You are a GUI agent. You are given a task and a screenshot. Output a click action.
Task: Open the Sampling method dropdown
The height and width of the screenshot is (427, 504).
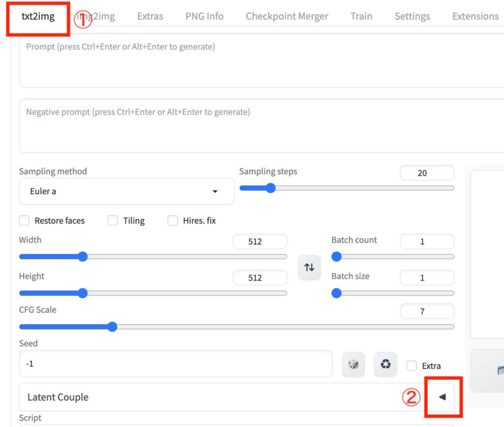pyautogui.click(x=126, y=192)
